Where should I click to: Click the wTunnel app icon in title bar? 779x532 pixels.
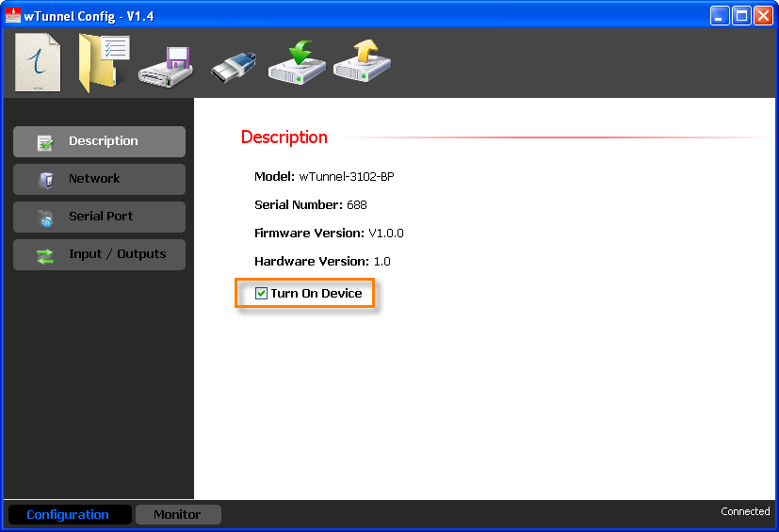click(13, 15)
